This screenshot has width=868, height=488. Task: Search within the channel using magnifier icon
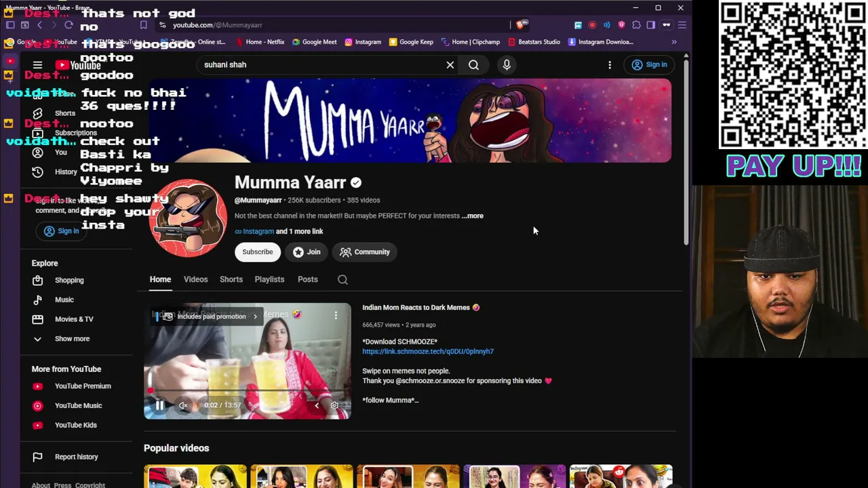tap(342, 279)
